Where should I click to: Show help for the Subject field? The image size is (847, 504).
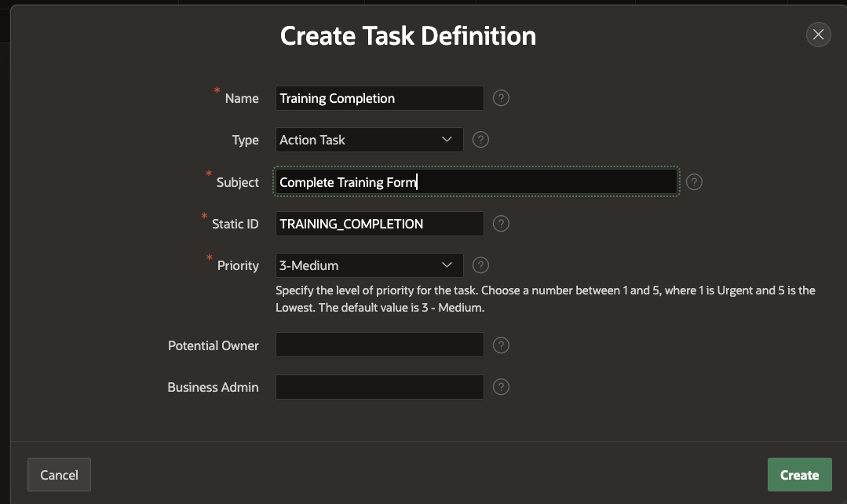[x=694, y=182]
